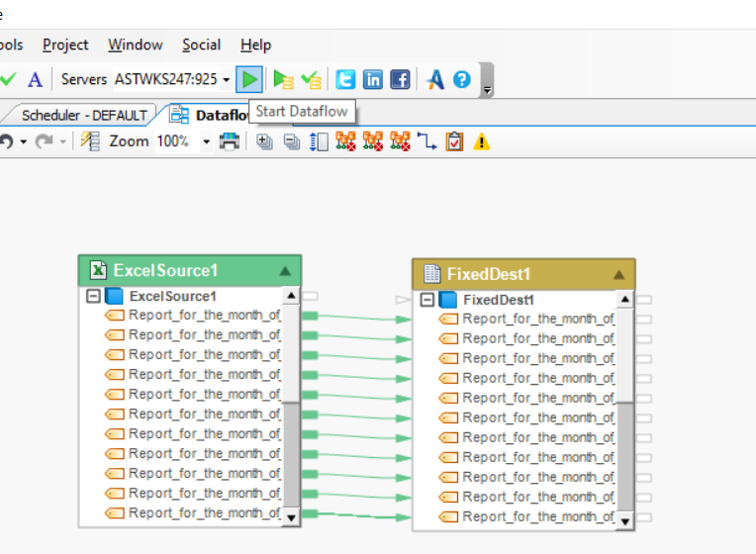756x554 pixels.
Task: Collapse the ExcelSource1 tree node minus box
Action: click(x=93, y=296)
